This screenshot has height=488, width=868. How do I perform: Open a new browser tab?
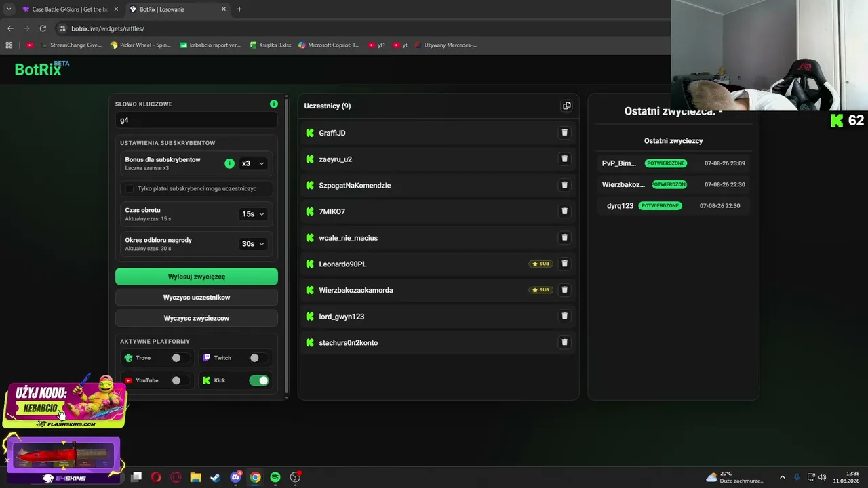[239, 9]
